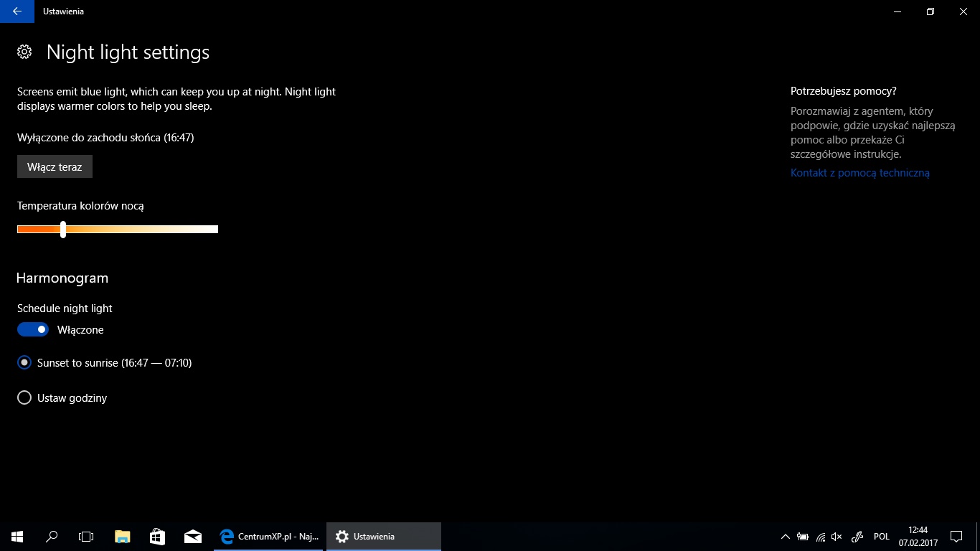
Task: Close the Ustawienia window
Action: pos(963,11)
